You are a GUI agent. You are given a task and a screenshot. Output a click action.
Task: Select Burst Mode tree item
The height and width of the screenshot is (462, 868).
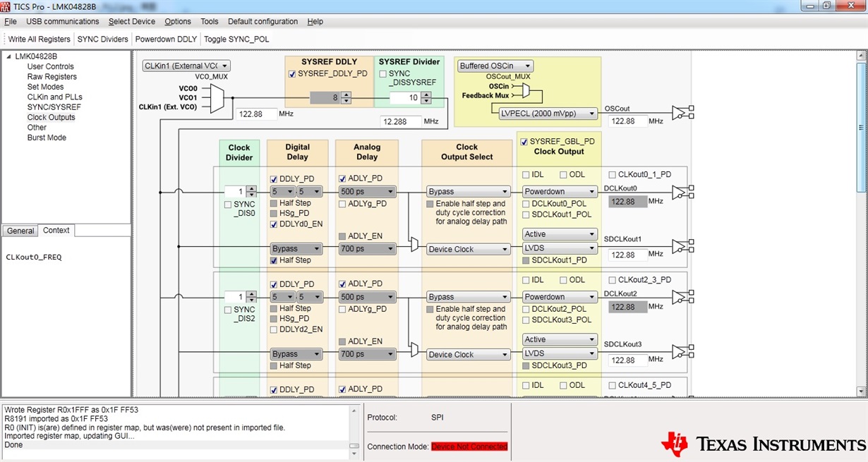point(47,138)
